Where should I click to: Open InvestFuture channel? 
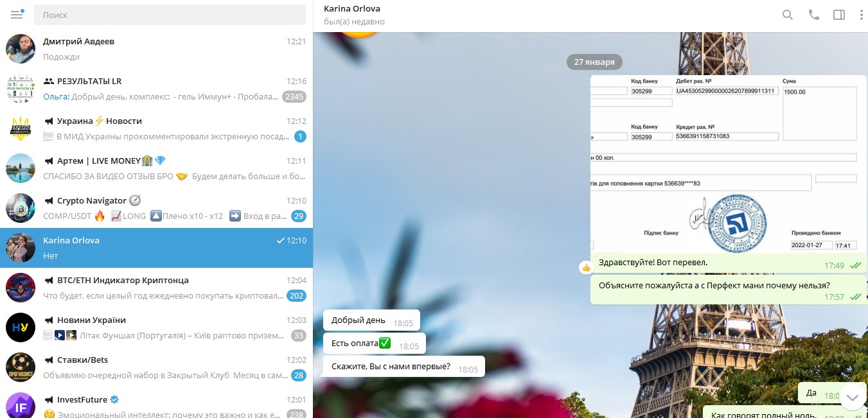pyautogui.click(x=156, y=403)
